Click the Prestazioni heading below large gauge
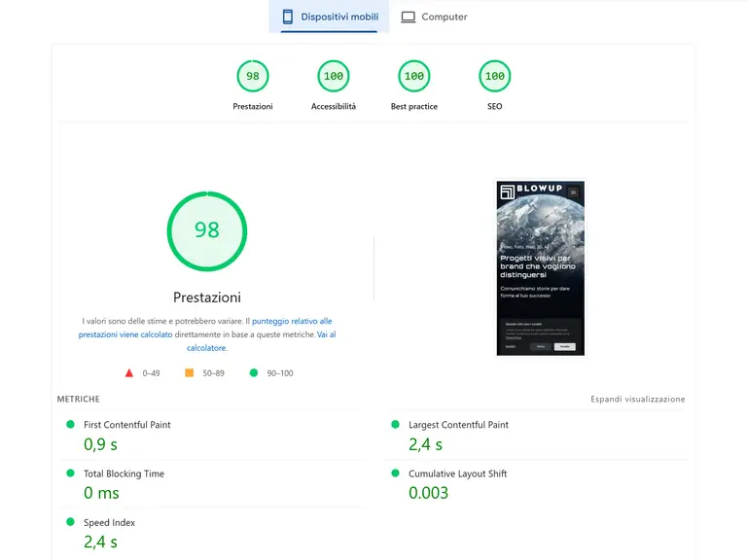 (207, 297)
